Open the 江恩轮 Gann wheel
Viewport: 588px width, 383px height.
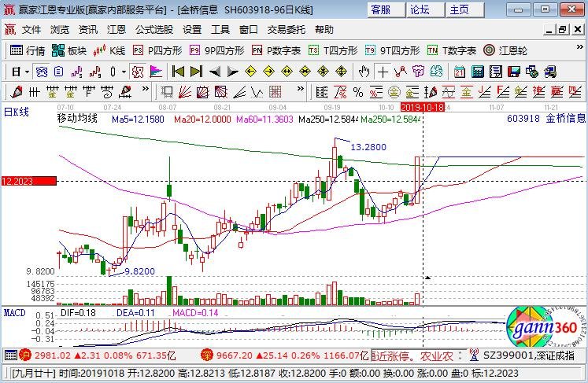pyautogui.click(x=505, y=50)
